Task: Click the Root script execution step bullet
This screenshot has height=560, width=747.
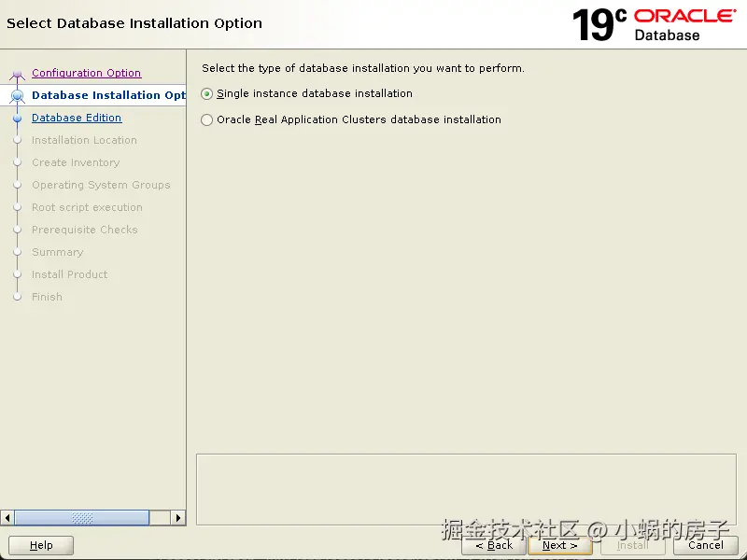Action: point(18,207)
